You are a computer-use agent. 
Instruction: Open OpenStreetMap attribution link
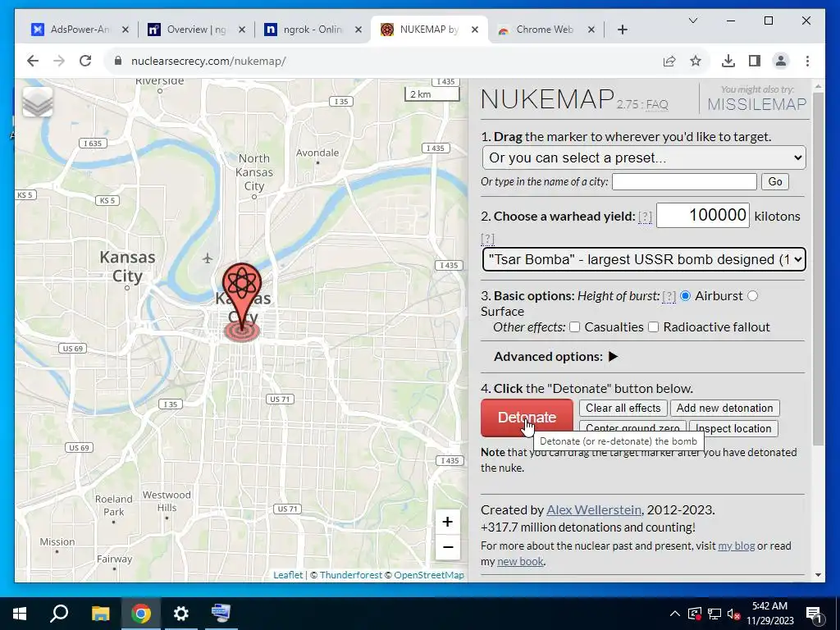click(428, 575)
